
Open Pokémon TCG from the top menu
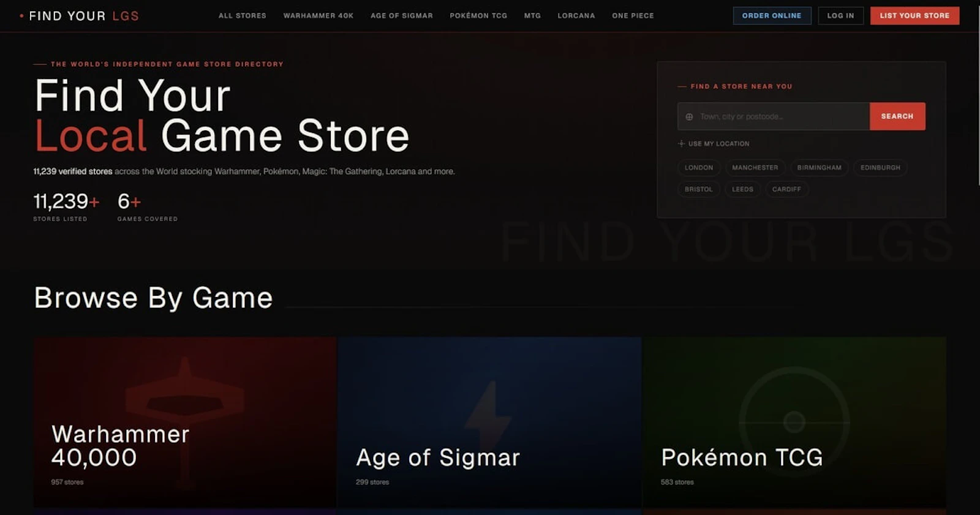click(478, 16)
